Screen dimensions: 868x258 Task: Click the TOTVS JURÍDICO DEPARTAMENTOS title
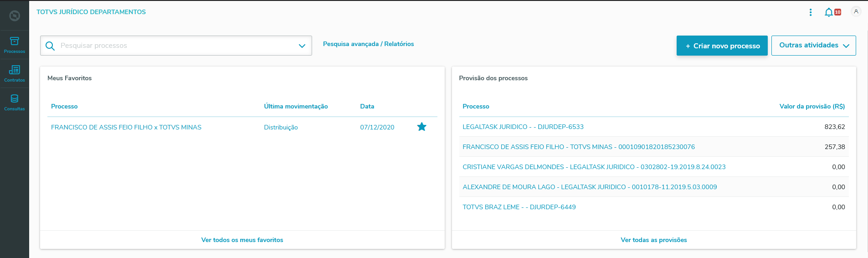pyautogui.click(x=91, y=12)
